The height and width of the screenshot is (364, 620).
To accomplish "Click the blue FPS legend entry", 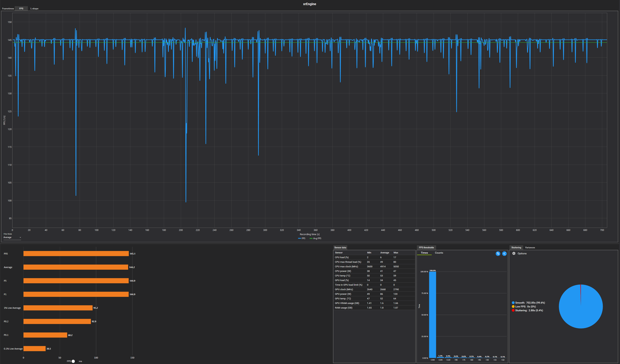I will coord(302,238).
